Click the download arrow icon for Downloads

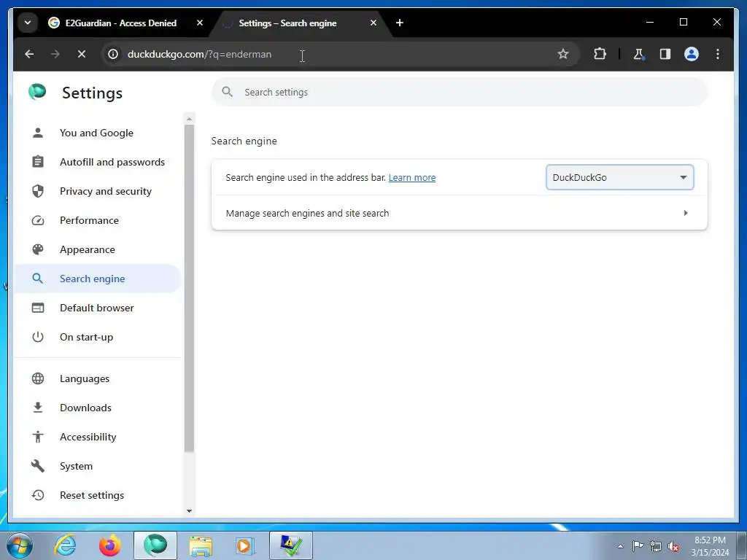click(38, 408)
